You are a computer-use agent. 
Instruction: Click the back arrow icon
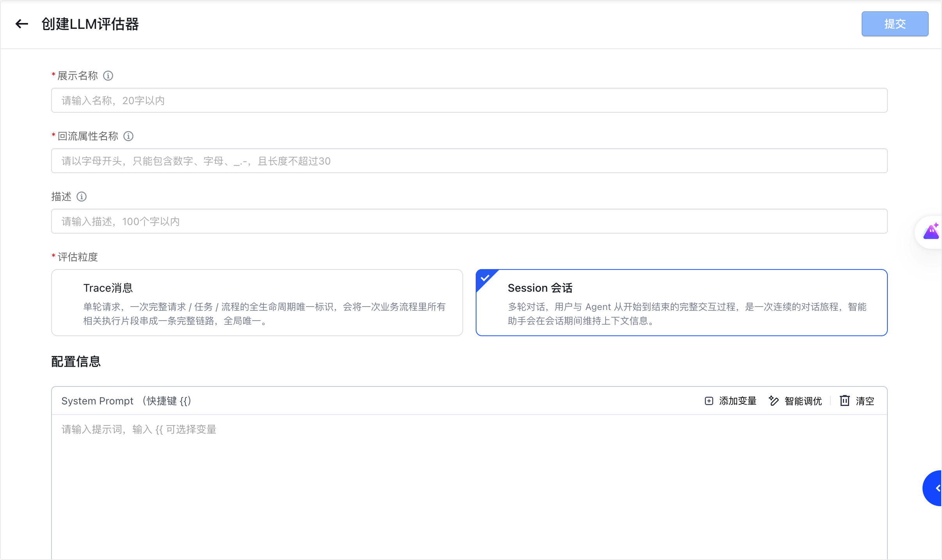pyautogui.click(x=21, y=24)
